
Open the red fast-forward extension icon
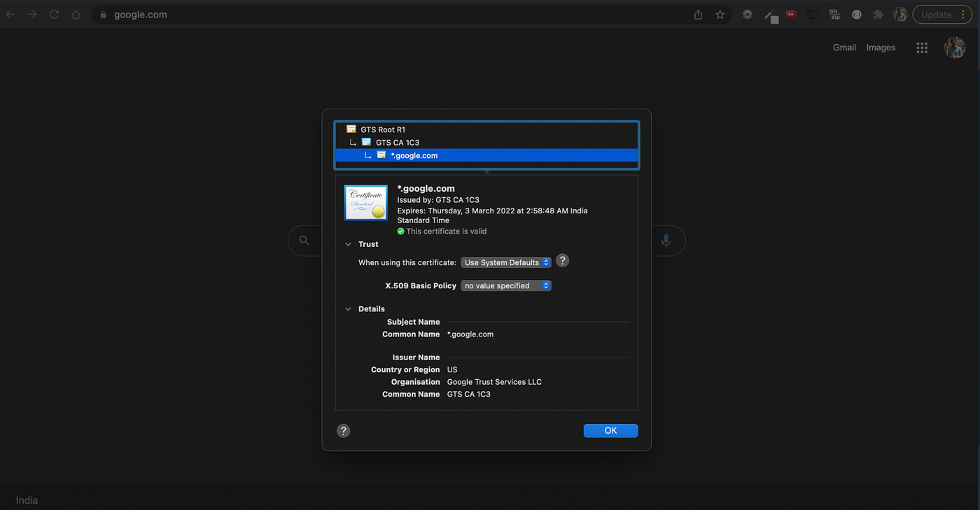pyautogui.click(x=791, y=14)
